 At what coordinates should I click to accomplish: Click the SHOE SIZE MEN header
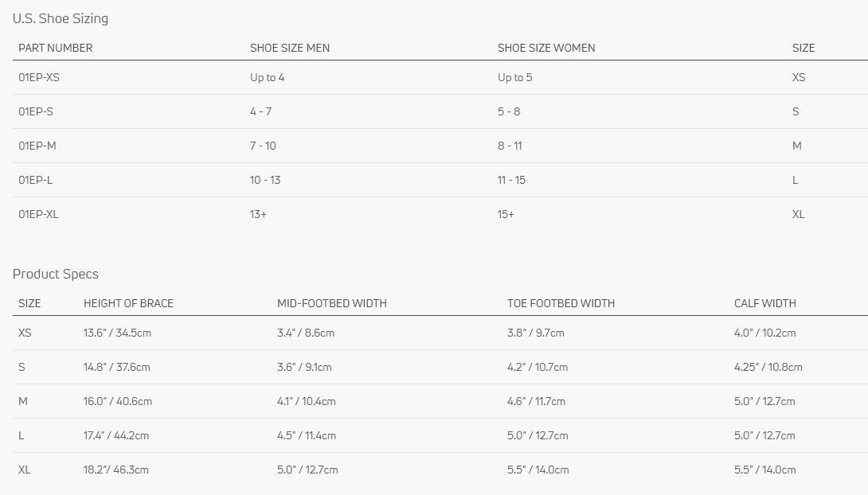[x=289, y=48]
